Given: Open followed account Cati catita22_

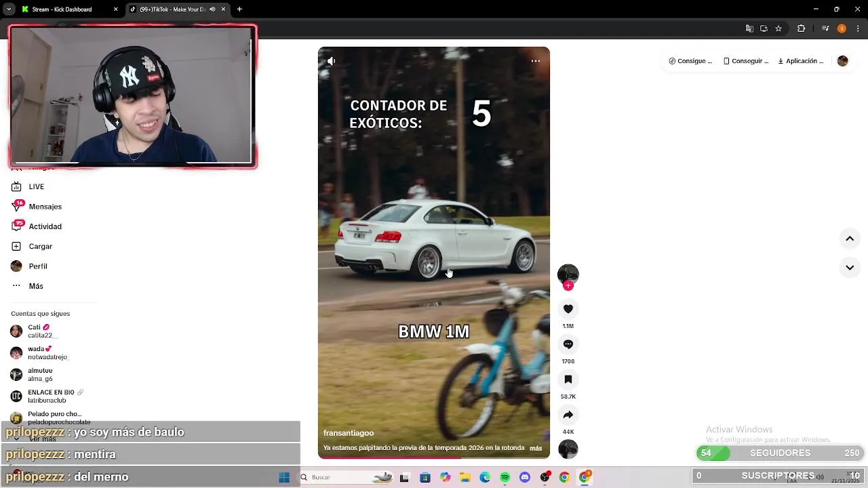Looking at the screenshot, I should point(34,331).
